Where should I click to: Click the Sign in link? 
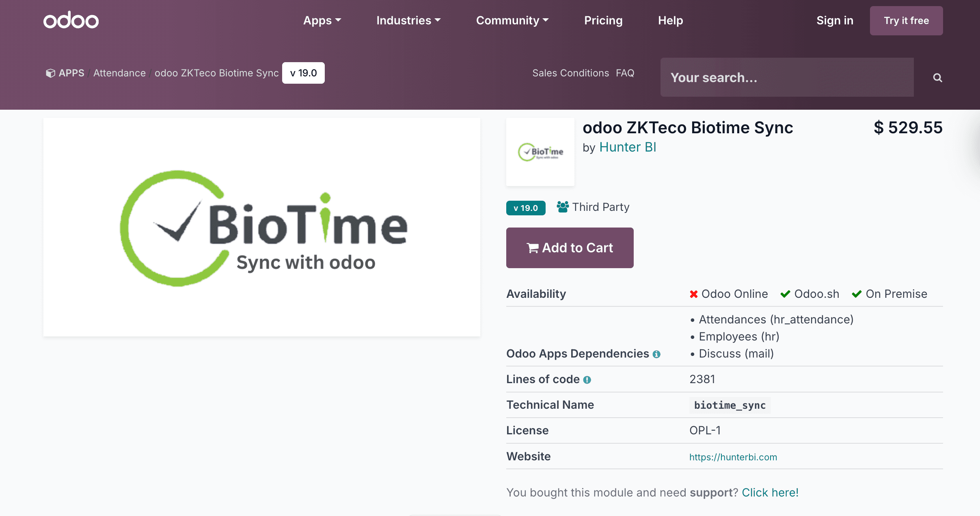(x=835, y=20)
